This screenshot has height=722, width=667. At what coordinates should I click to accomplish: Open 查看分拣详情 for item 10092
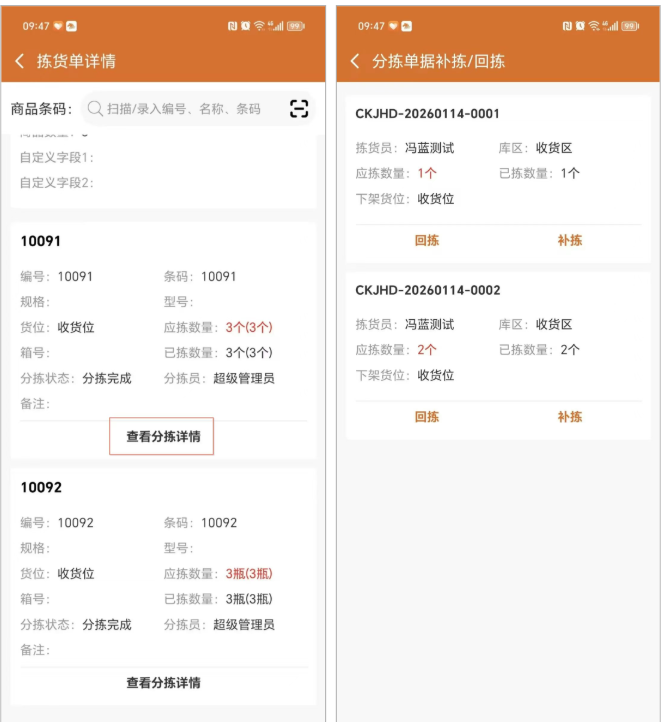tap(162, 683)
